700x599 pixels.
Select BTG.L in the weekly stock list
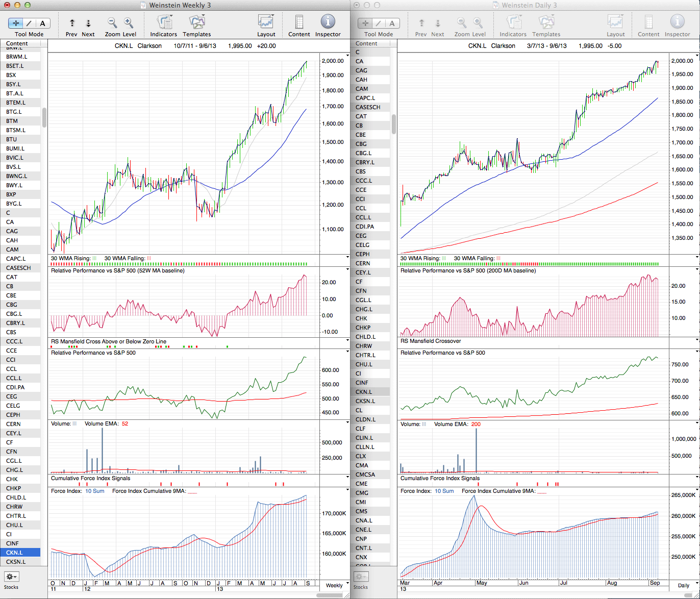(x=14, y=112)
